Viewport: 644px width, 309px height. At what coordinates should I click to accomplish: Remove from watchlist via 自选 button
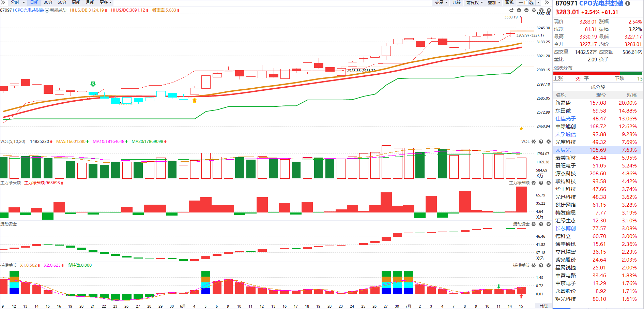tap(526, 2)
